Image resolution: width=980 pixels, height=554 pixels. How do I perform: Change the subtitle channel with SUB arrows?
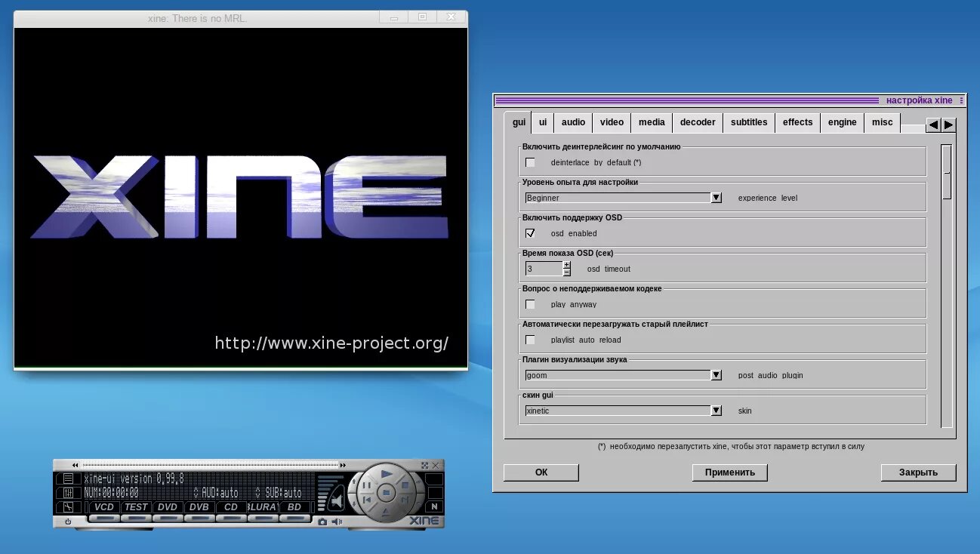258,493
